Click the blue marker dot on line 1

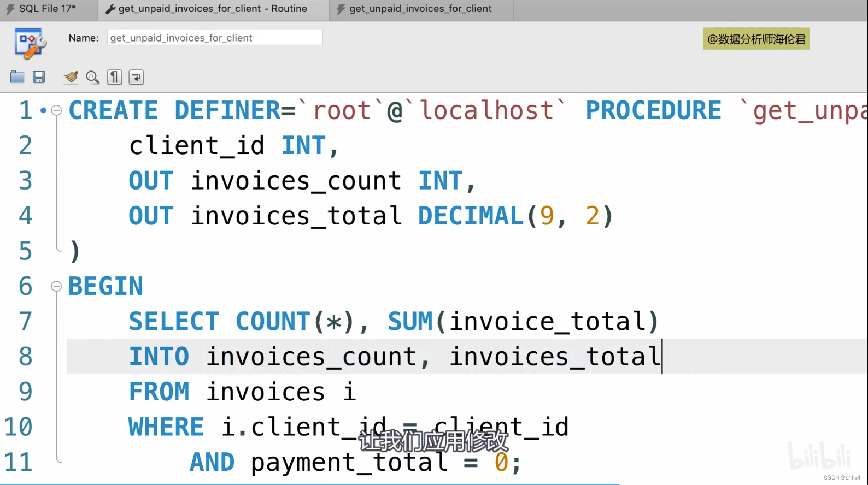click(x=43, y=110)
